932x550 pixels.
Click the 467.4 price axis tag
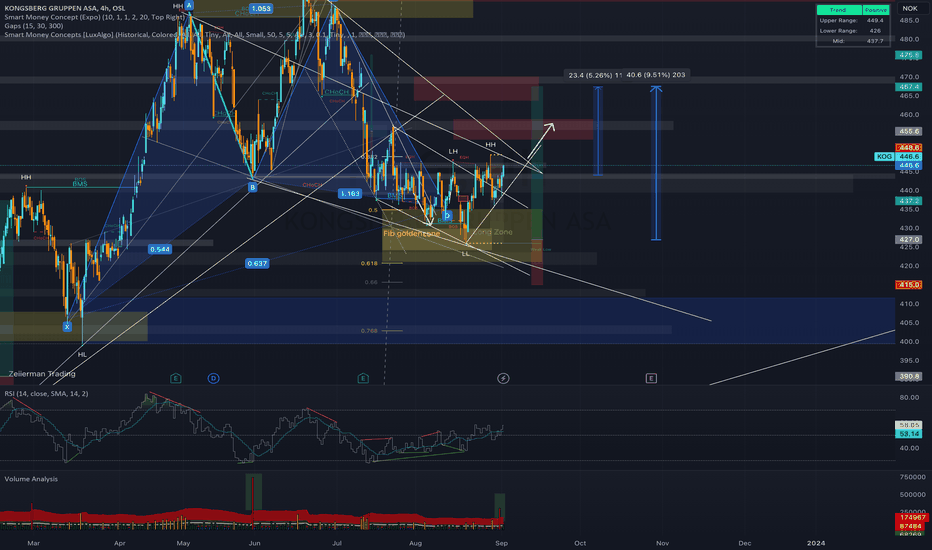click(908, 87)
